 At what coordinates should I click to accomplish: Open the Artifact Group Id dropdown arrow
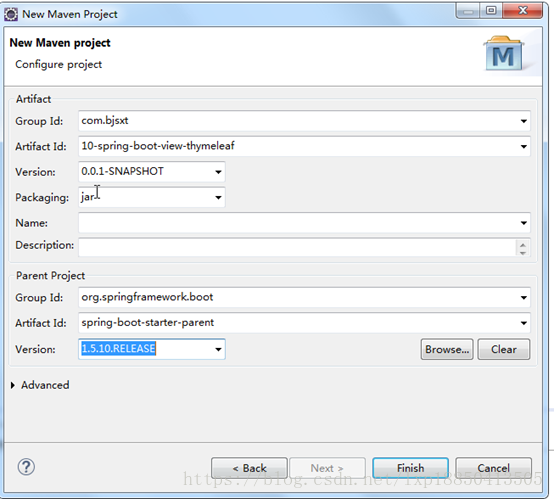coord(524,121)
